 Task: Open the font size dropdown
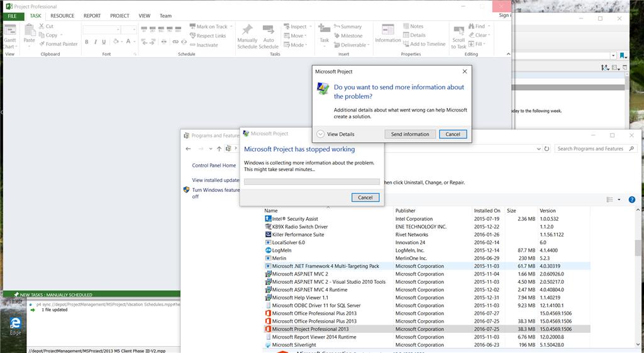point(134,30)
